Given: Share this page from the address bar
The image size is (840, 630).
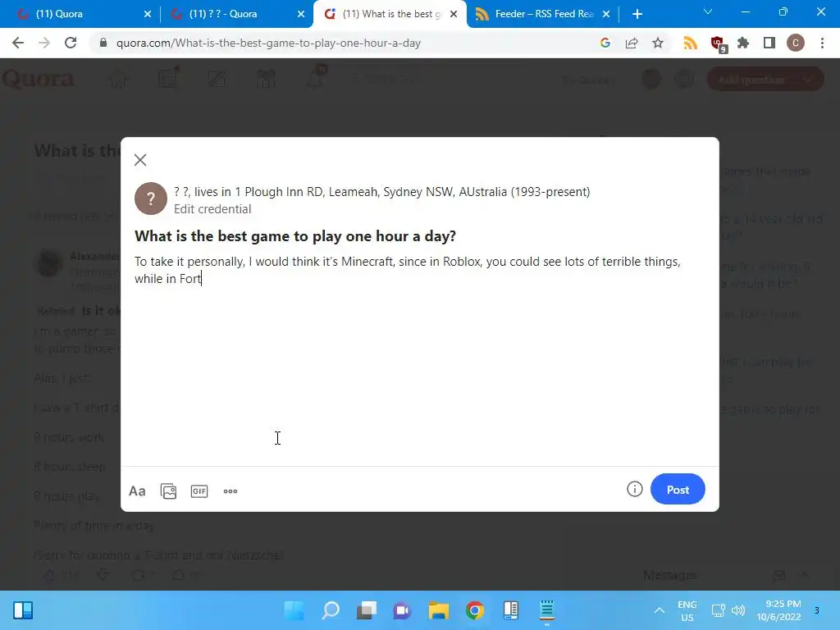Looking at the screenshot, I should coord(632,43).
